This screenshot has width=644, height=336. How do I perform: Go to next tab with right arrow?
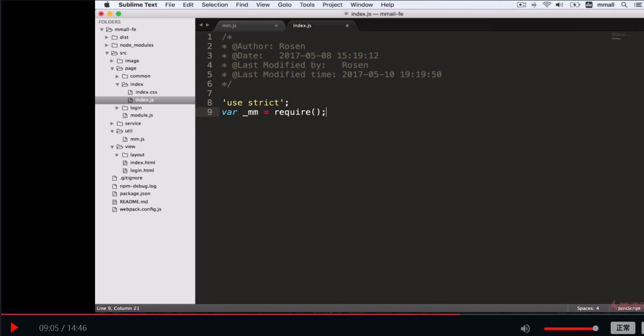pyautogui.click(x=208, y=25)
